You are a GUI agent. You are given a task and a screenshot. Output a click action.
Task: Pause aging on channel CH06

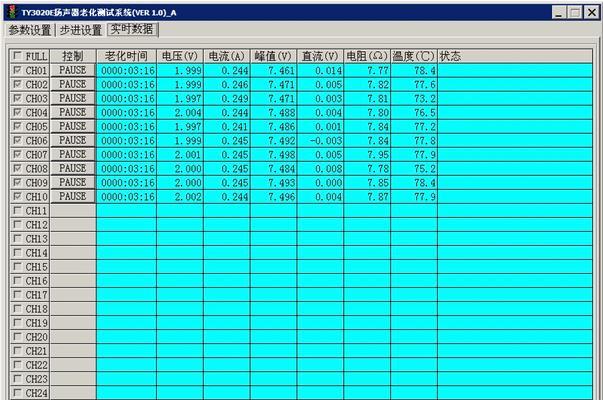click(x=73, y=140)
